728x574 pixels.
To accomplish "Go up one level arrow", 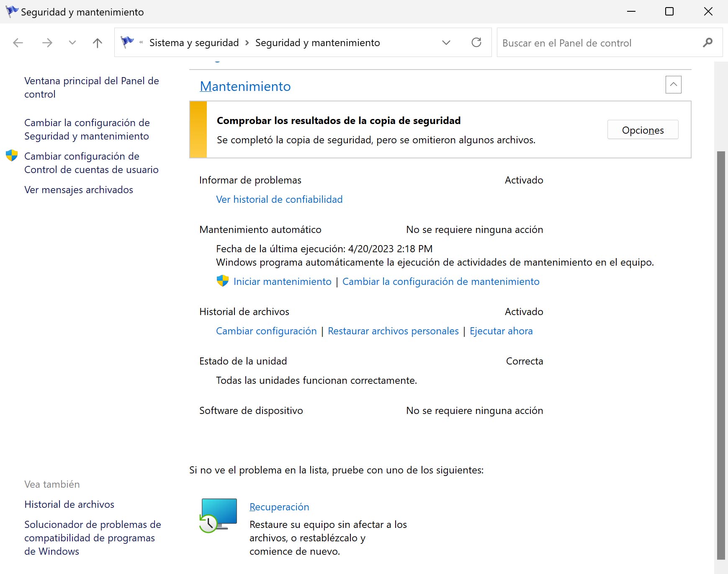I will [x=98, y=43].
